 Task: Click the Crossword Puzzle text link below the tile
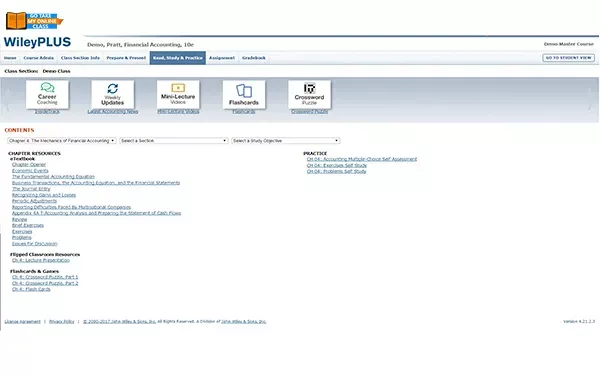coord(310,112)
